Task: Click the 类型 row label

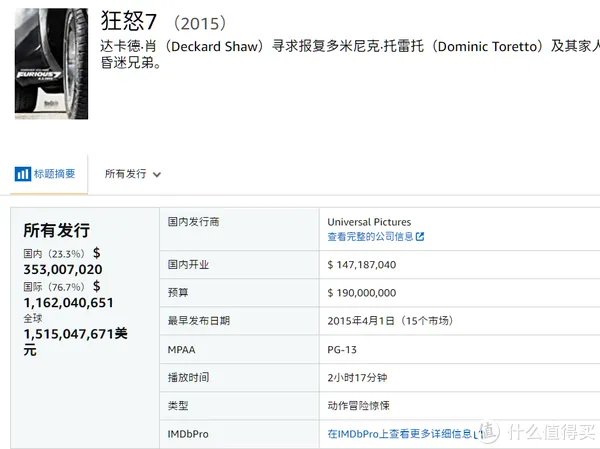Action: click(178, 406)
